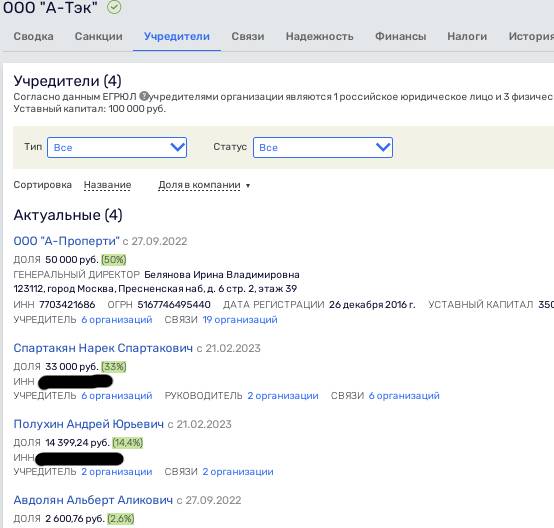Switch to the Финансы tab

tap(400, 36)
